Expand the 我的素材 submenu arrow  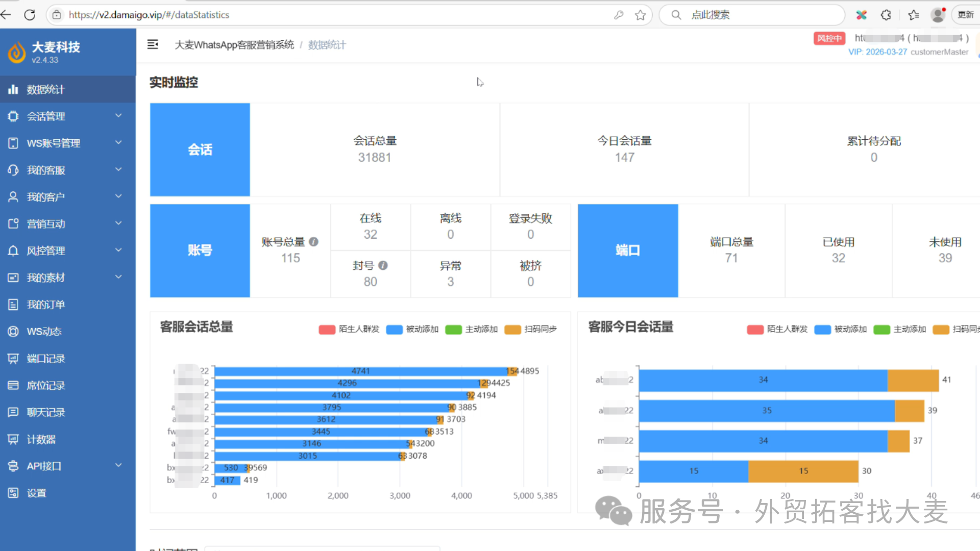point(118,277)
